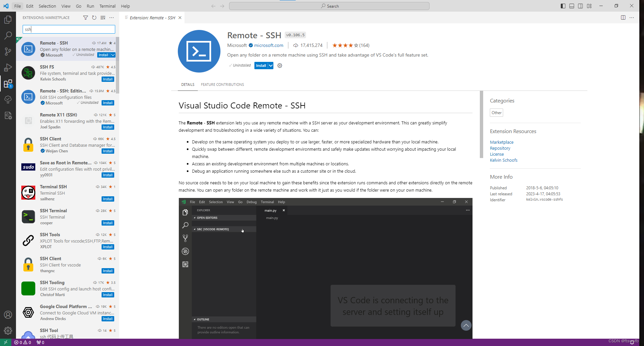Click the extension details scrollbar

(x=482, y=124)
